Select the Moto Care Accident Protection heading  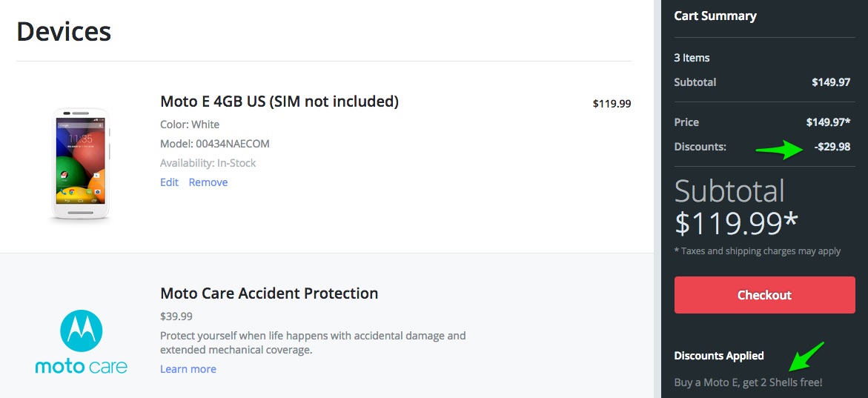[x=269, y=293]
